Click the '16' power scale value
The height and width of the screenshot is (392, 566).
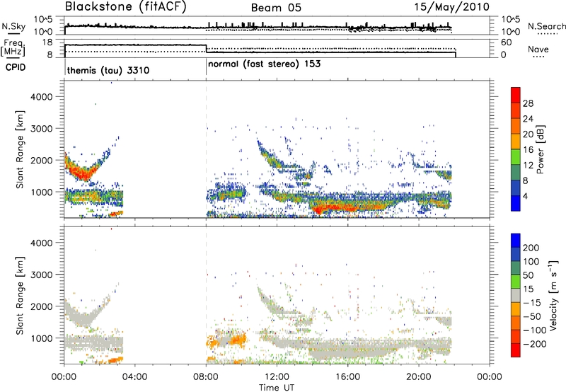pyautogui.click(x=528, y=150)
